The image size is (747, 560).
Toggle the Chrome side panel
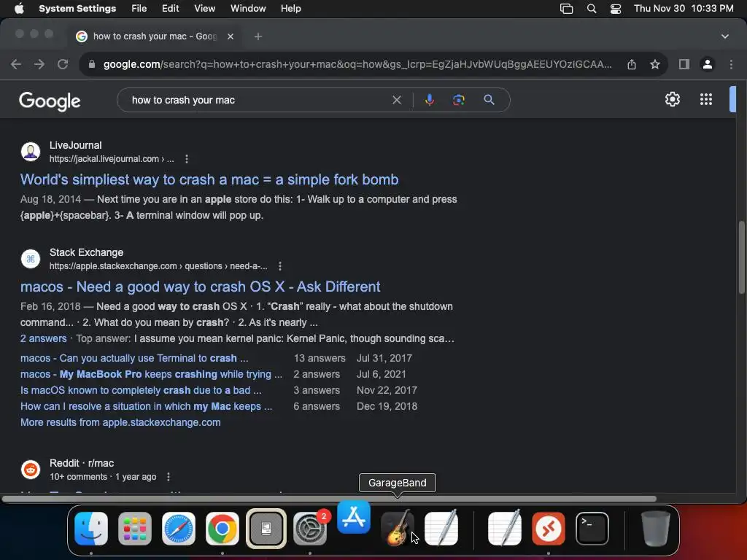[x=684, y=64]
